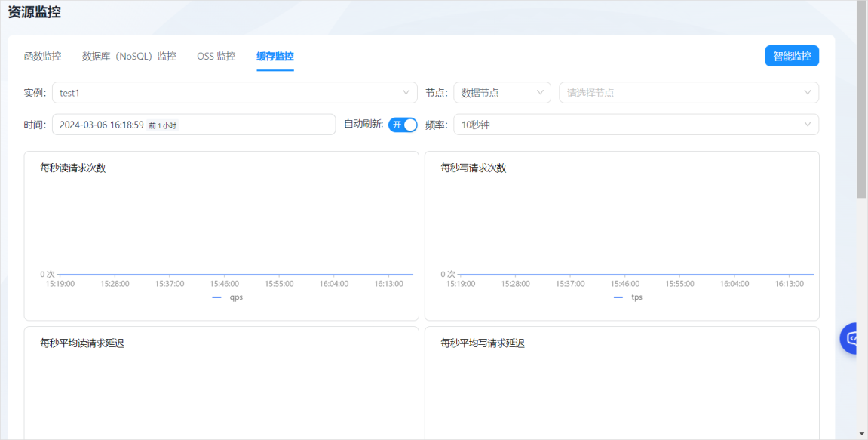Click the scrollbar down arrow
The image size is (868, 440).
tap(862, 435)
